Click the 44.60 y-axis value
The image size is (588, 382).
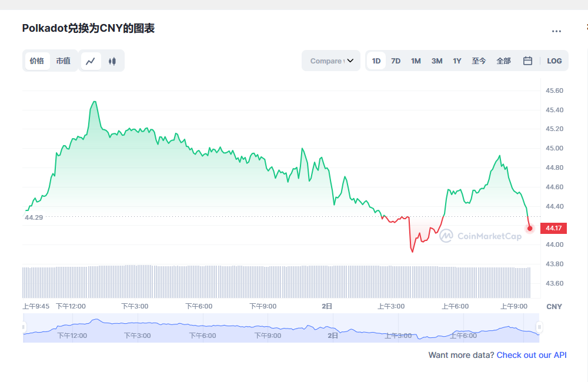click(x=554, y=187)
